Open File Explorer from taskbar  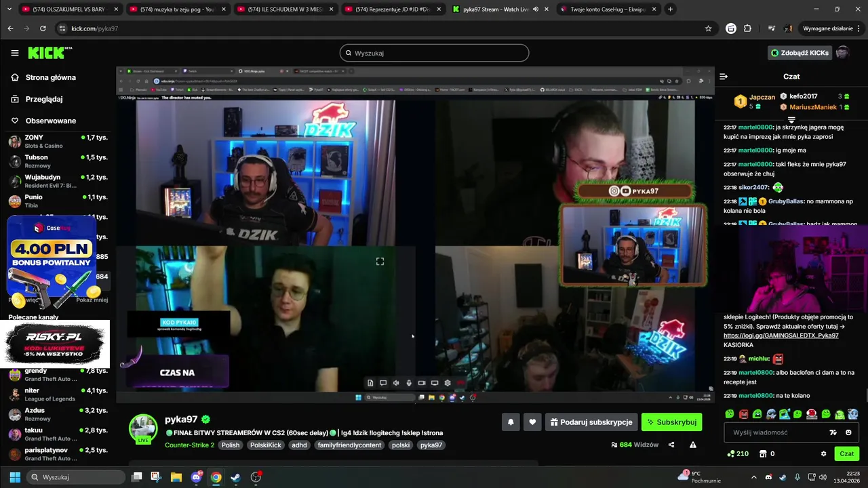[176, 477]
